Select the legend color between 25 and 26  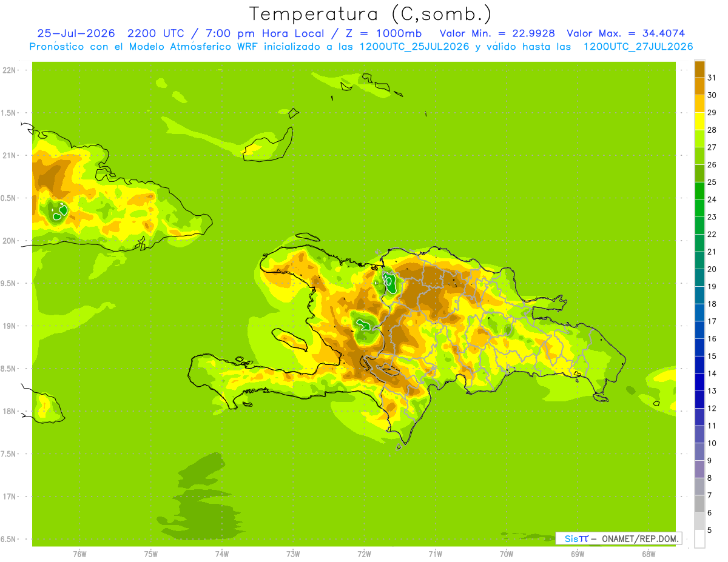point(699,173)
